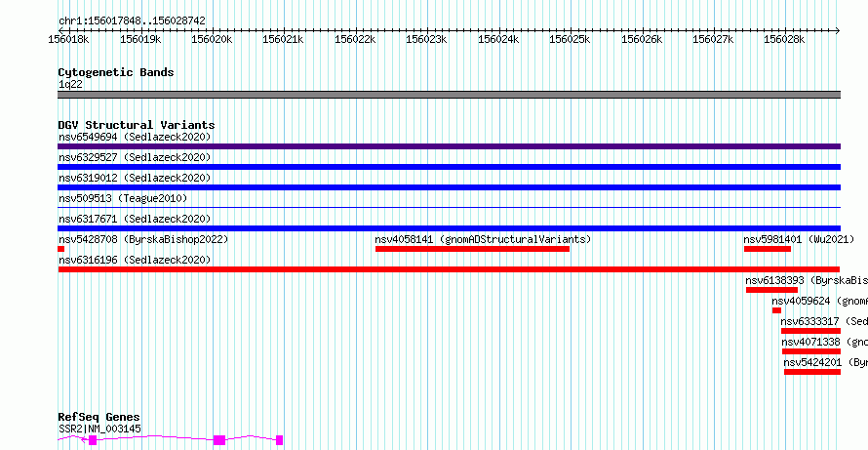Select the red nsv5424201 variant bar
The width and height of the screenshot is (868, 450).
(x=812, y=372)
